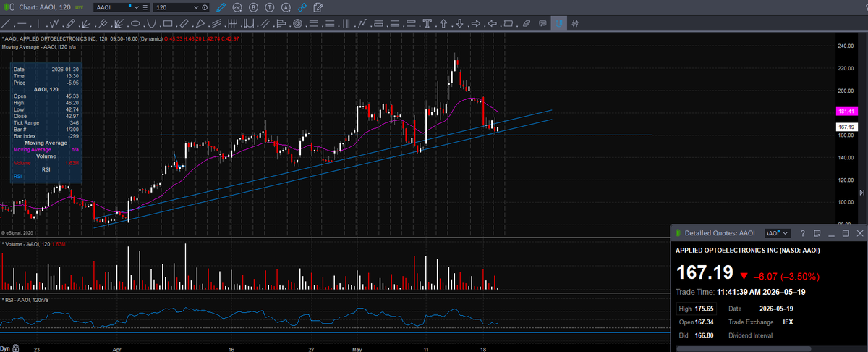
Task: Click the blue pencil edit chart icon
Action: tap(221, 7)
